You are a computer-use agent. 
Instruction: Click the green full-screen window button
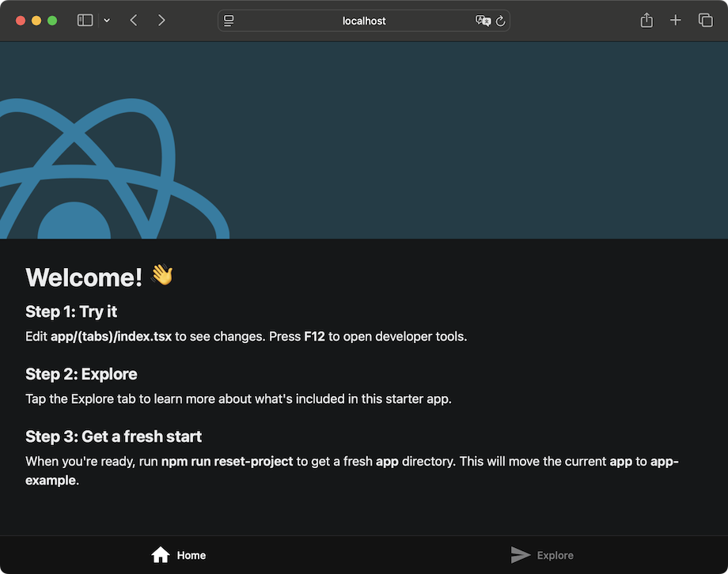click(52, 21)
